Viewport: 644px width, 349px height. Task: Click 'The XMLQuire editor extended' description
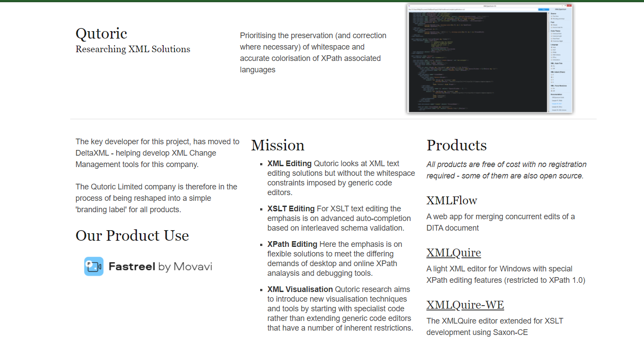(x=495, y=327)
